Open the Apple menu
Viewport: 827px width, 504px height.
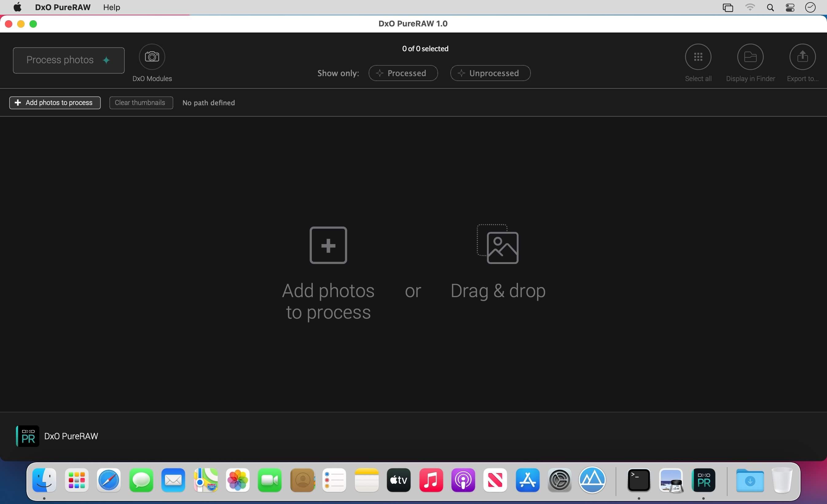click(x=17, y=7)
